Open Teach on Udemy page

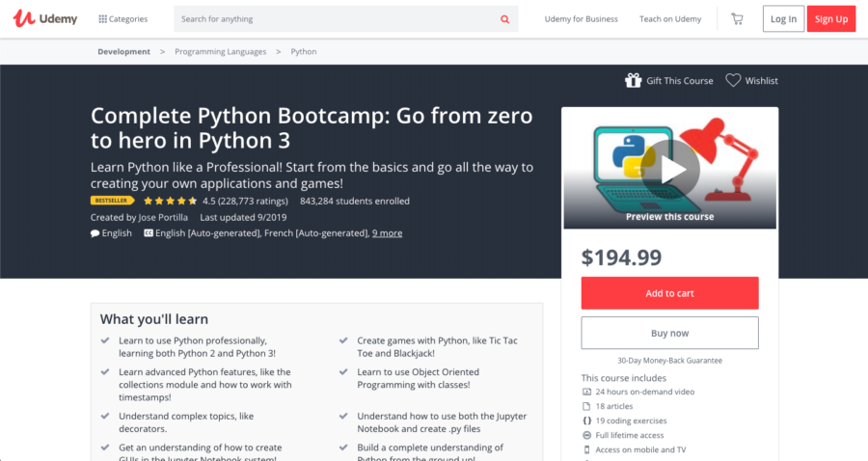point(670,19)
